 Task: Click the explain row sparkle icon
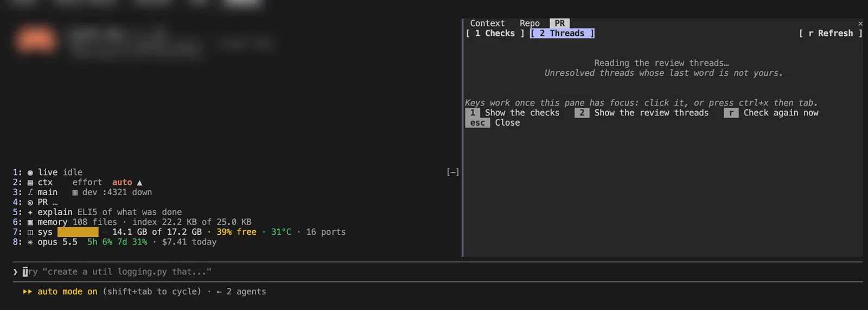click(x=30, y=212)
